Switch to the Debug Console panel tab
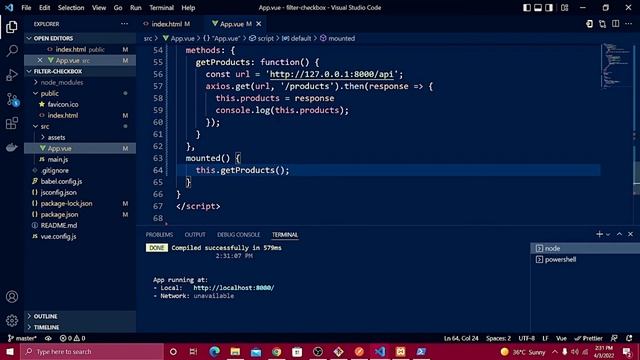The height and width of the screenshot is (360, 640). tap(238, 235)
